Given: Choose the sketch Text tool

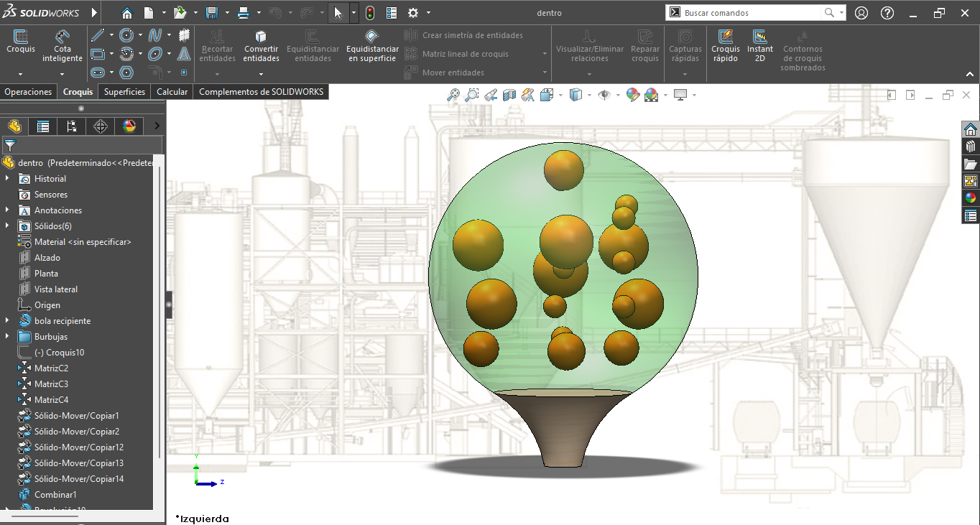Looking at the screenshot, I should [184, 54].
